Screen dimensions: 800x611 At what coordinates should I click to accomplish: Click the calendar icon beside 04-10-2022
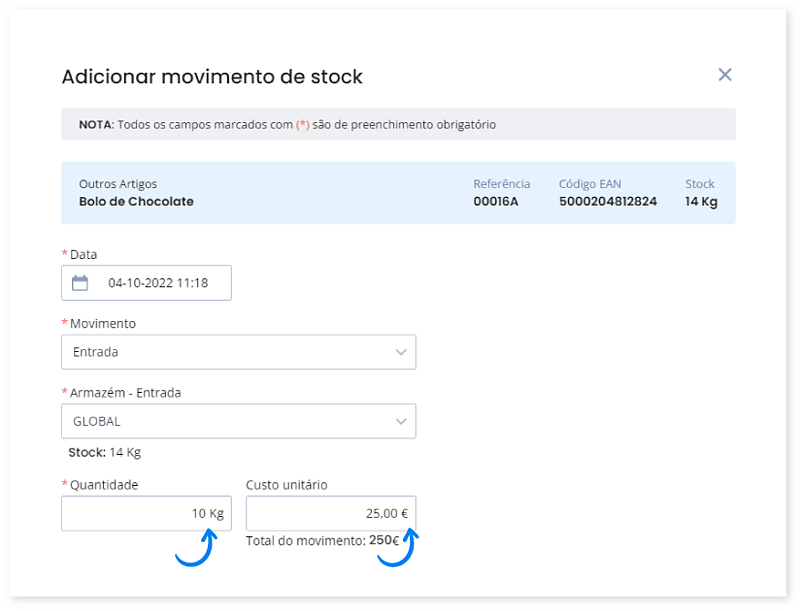82,282
